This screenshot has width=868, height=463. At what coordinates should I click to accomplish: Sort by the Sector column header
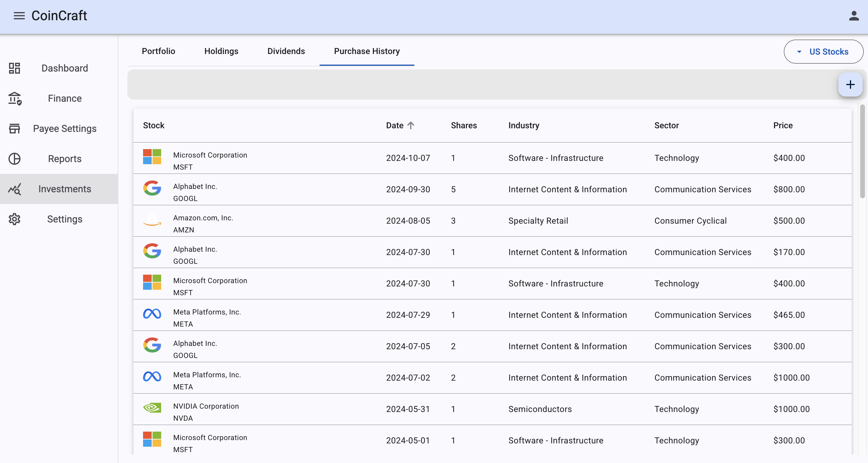[x=666, y=125]
